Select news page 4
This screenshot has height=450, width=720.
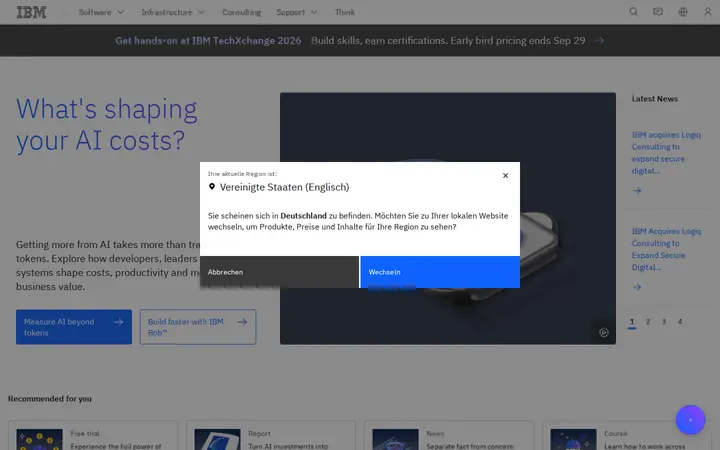[680, 322]
